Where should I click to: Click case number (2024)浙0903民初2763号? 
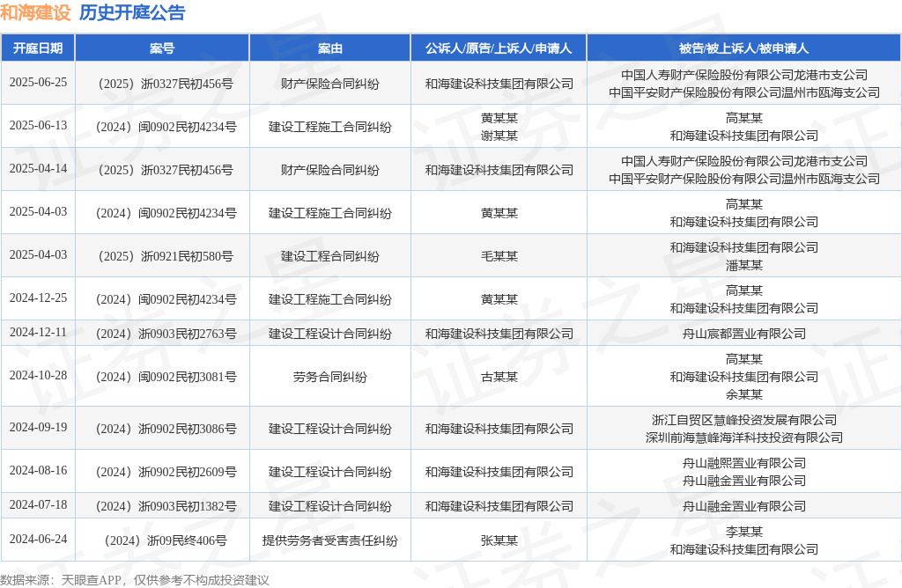(x=166, y=334)
